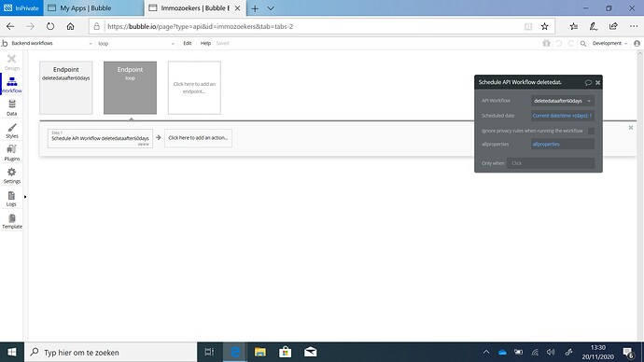
Task: Open browser settings and more menu
Action: (634, 26)
